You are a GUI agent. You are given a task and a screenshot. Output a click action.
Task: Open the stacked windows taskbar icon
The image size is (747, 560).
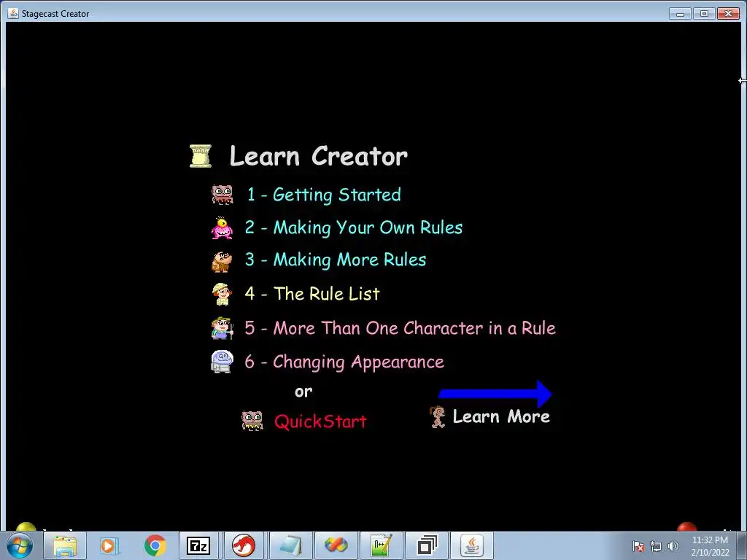(426, 545)
